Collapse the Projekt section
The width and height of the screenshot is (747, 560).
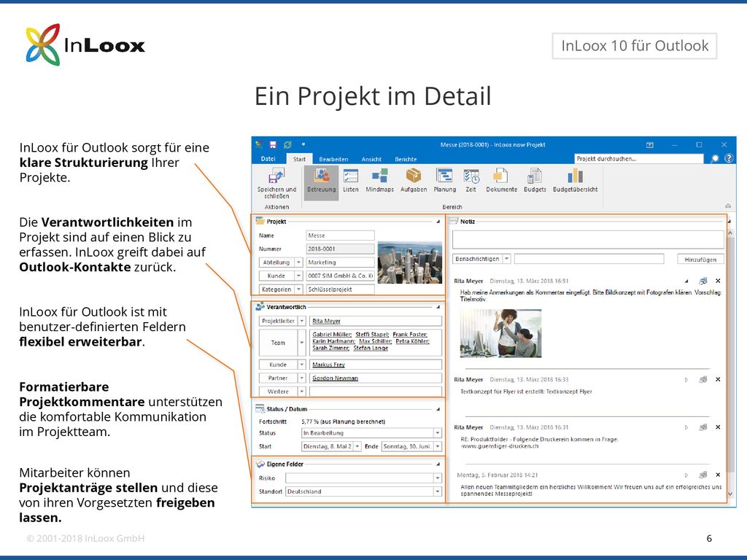click(x=438, y=222)
